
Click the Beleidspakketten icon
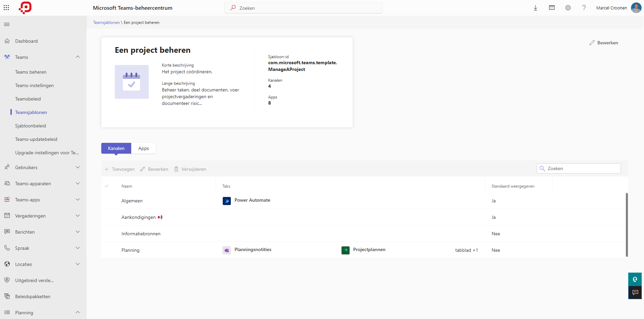[7, 296]
